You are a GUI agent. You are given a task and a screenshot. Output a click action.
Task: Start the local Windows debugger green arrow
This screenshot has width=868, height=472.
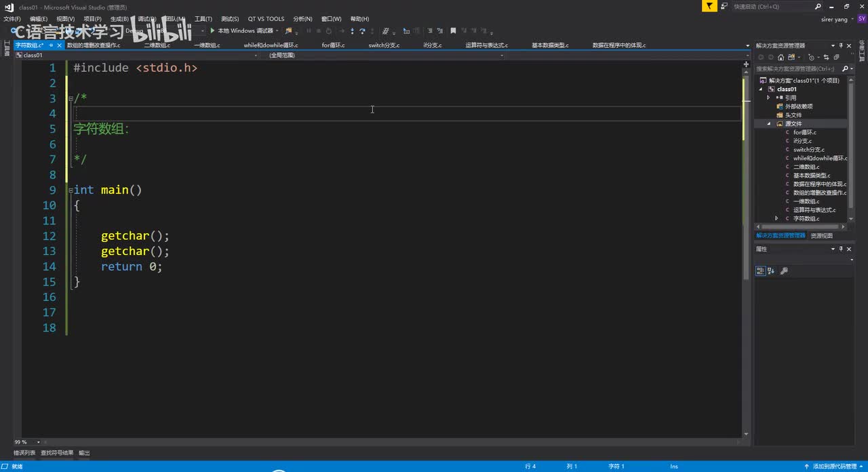coord(212,31)
